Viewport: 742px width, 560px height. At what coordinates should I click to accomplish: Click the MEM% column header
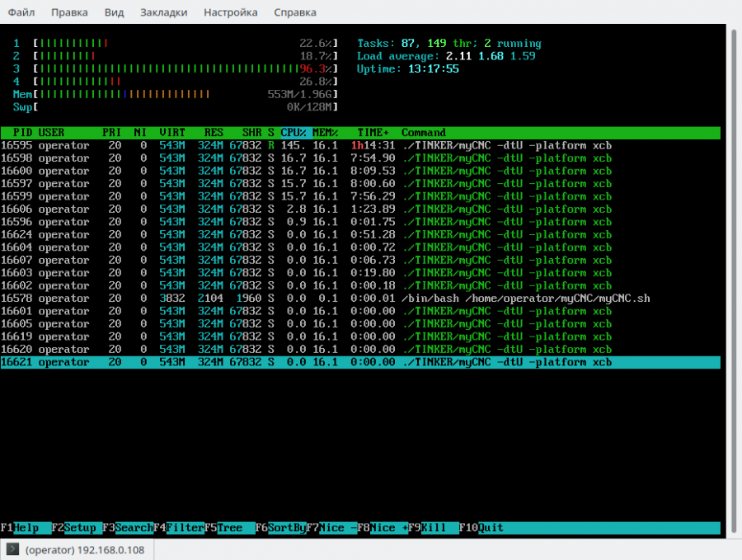pyautogui.click(x=325, y=133)
